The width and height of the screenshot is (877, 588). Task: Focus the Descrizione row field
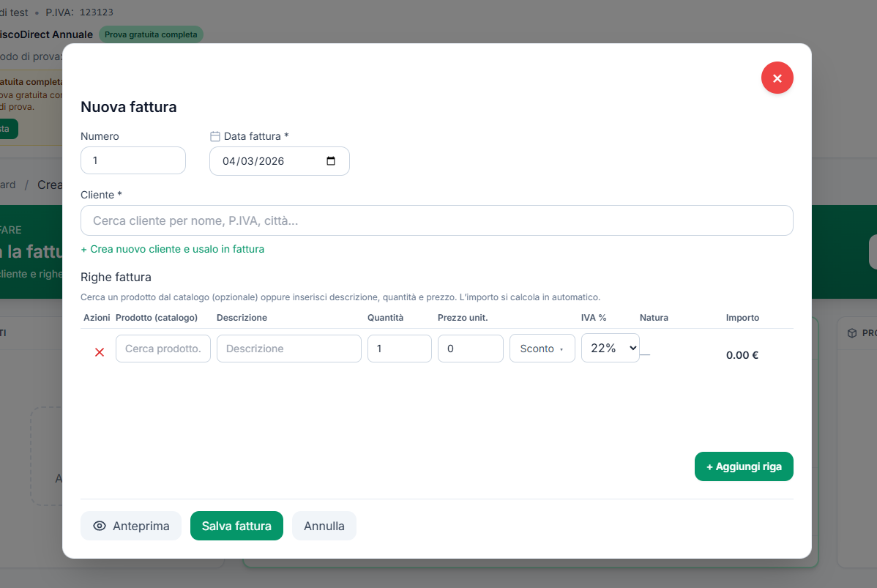tap(288, 349)
